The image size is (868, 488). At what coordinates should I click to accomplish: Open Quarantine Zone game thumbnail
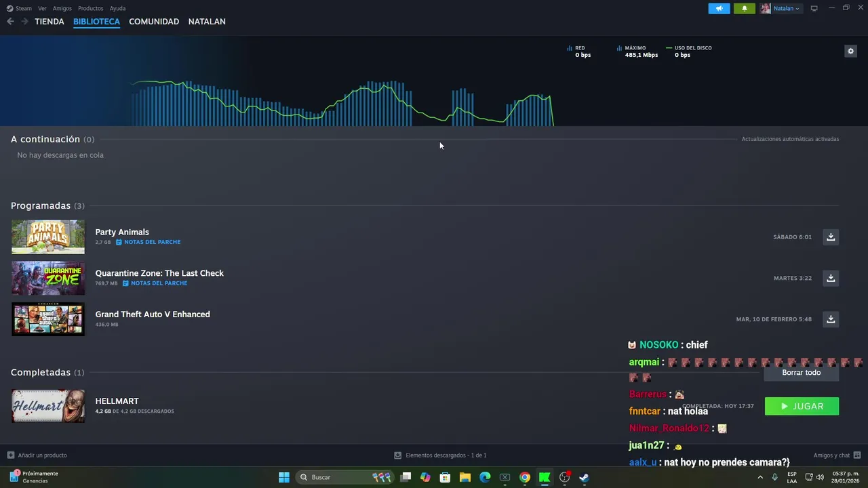point(48,278)
